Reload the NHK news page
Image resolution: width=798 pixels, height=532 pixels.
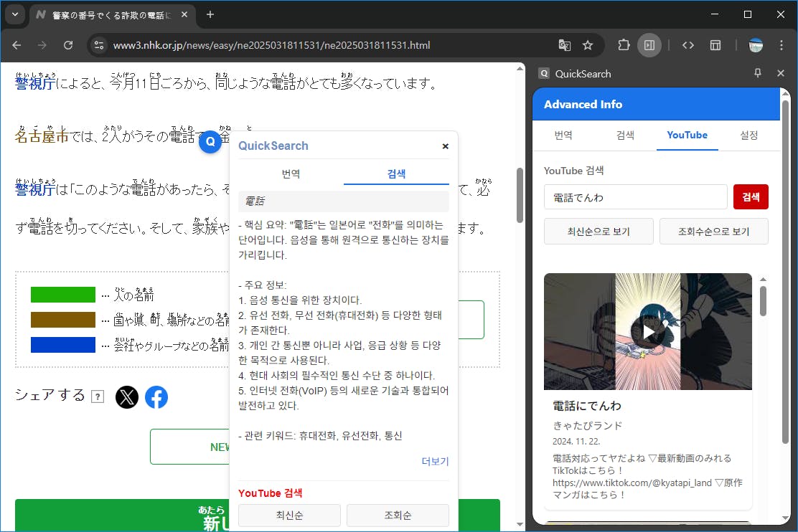point(67,45)
